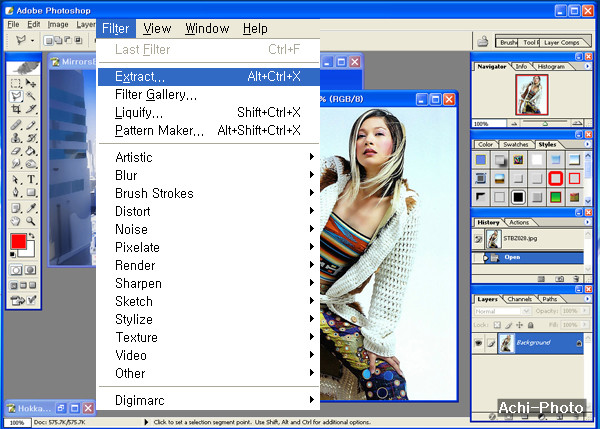Click the Move tool
Image resolution: width=600 pixels, height=429 pixels.
pos(32,84)
